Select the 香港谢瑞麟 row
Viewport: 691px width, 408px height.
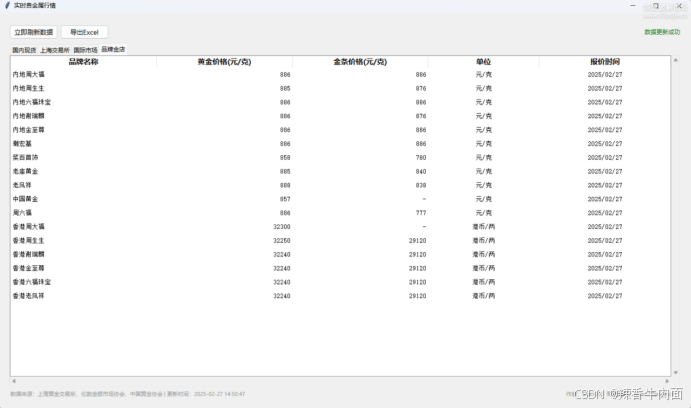click(x=341, y=254)
